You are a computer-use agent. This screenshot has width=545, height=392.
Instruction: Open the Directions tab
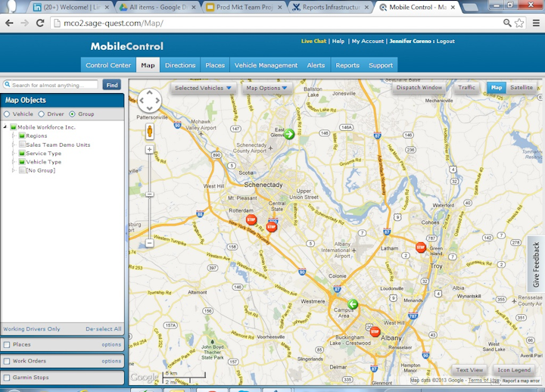click(180, 65)
